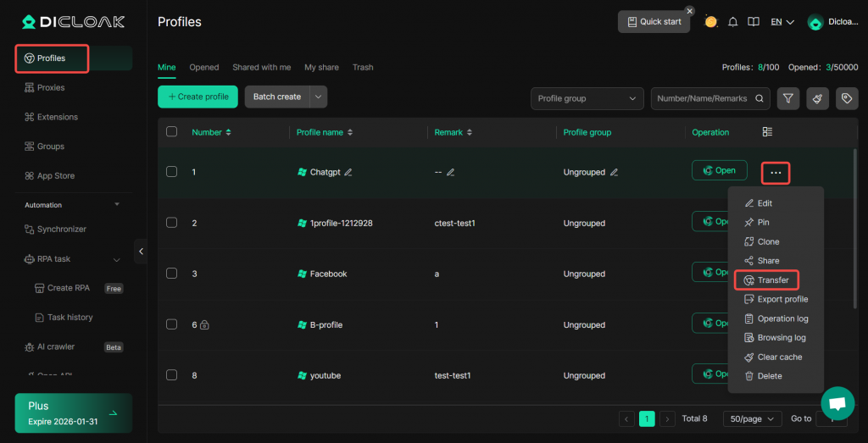Click the filter funnel icon
The width and height of the screenshot is (868, 443).
pyautogui.click(x=788, y=98)
